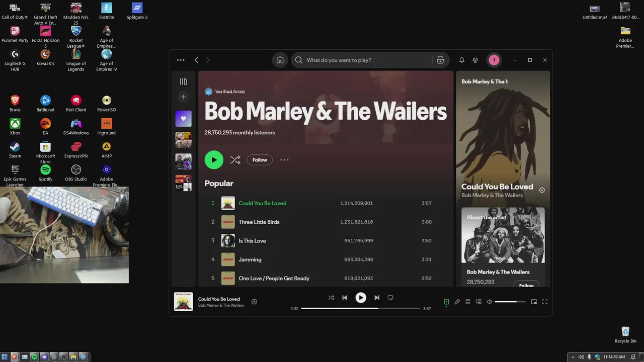
Task: Open Could You Be Loved title in right panel
Action: 497,187
